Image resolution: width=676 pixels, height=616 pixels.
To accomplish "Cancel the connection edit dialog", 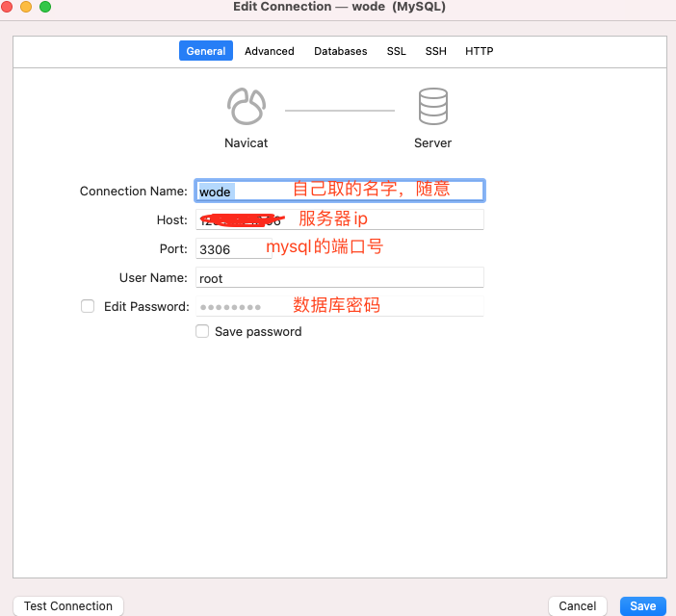I will [x=577, y=605].
